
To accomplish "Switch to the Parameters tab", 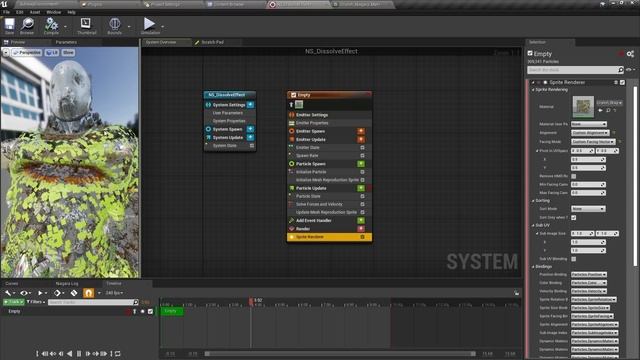I will 66,42.
